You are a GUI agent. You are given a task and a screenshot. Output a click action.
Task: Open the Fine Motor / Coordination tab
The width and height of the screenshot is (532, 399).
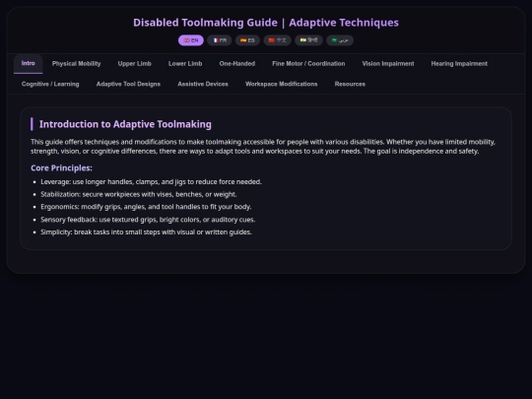308,64
